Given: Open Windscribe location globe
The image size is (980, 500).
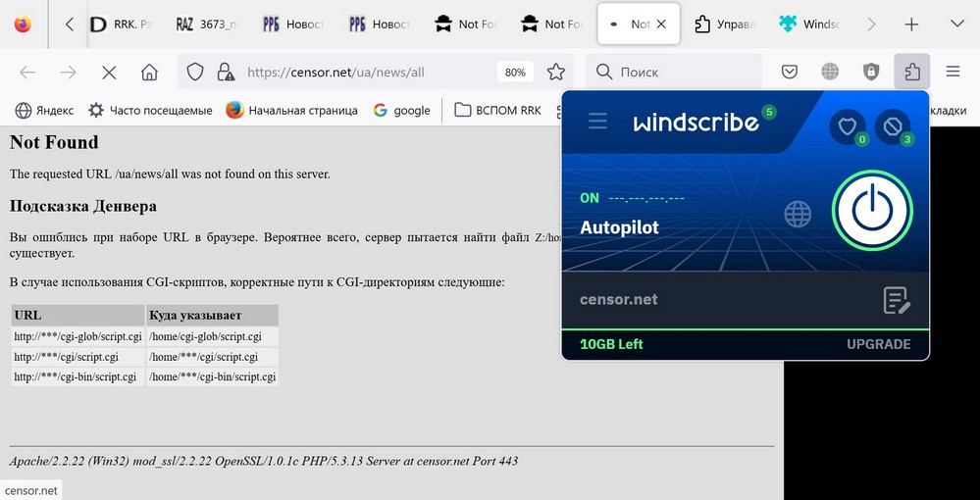Looking at the screenshot, I should click(x=798, y=215).
